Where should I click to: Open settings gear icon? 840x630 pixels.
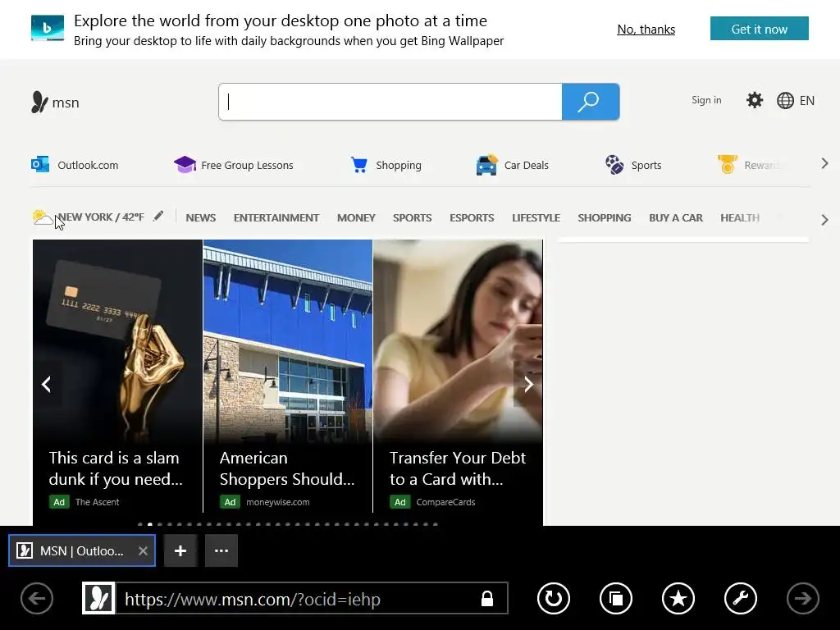(x=755, y=100)
